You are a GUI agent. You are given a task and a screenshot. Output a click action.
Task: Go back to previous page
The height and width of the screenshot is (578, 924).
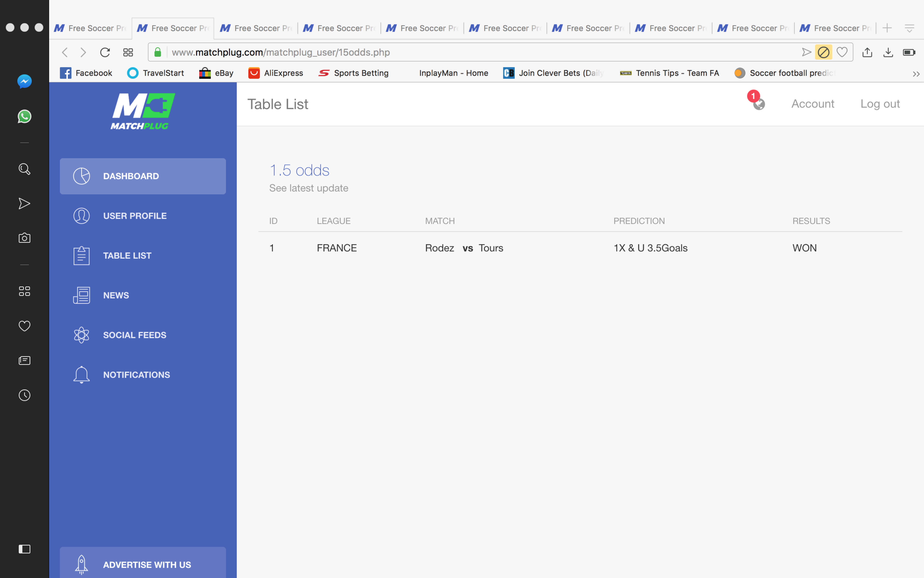coord(65,52)
